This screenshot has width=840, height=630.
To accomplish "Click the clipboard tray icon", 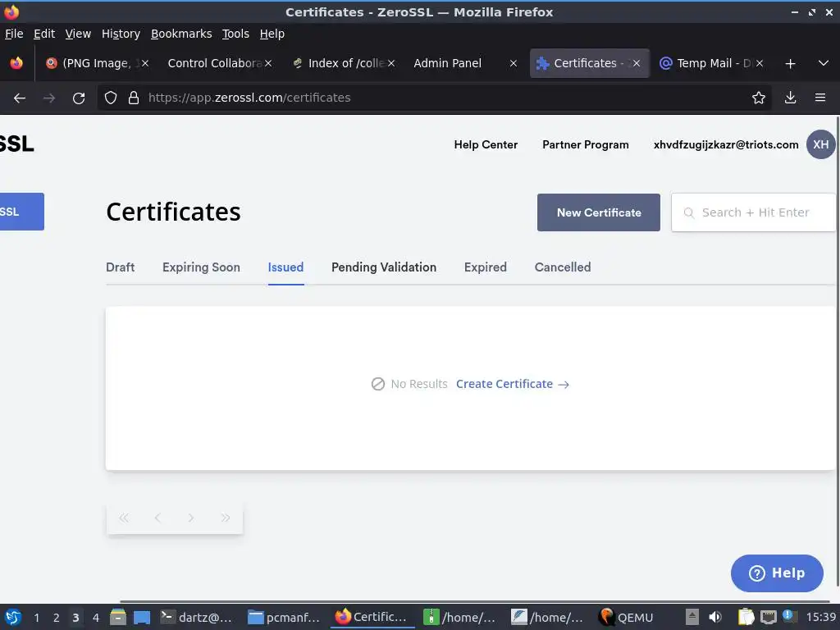I will pyautogui.click(x=745, y=617).
